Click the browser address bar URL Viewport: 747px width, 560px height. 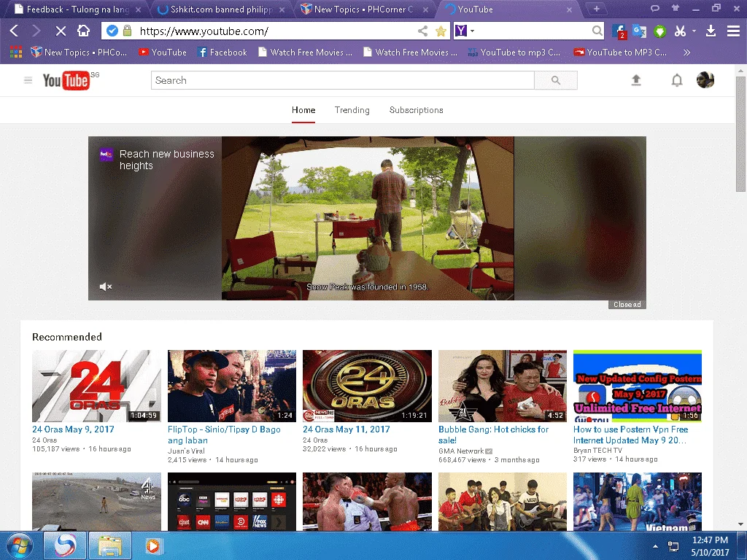(x=204, y=31)
